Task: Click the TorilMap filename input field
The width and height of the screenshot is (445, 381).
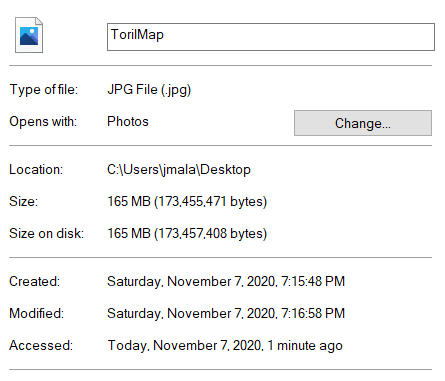Action: click(x=271, y=37)
